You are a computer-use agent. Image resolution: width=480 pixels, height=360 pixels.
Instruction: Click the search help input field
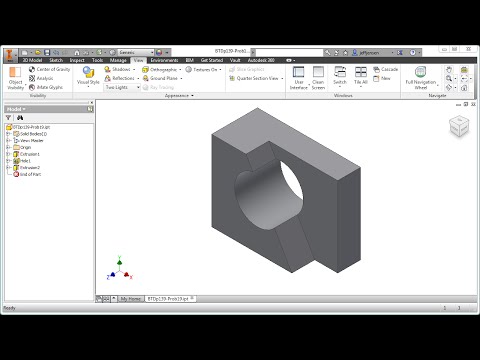[x=289, y=53]
